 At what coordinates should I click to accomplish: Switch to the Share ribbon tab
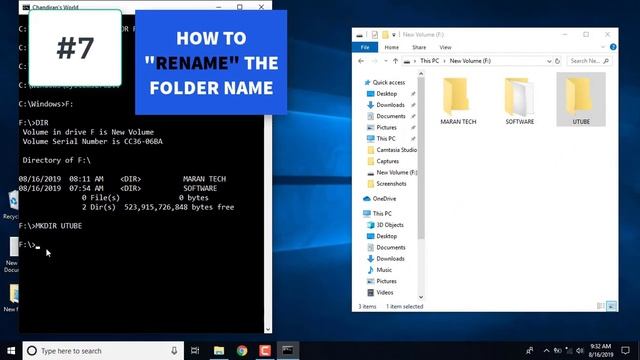tap(419, 47)
